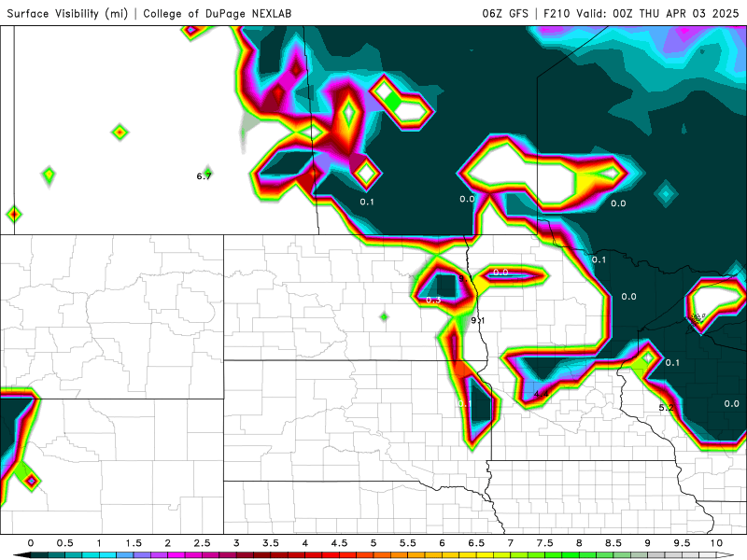This screenshot has width=747, height=560.
Task: Click the legend tick label "9.5"
Action: [x=683, y=543]
